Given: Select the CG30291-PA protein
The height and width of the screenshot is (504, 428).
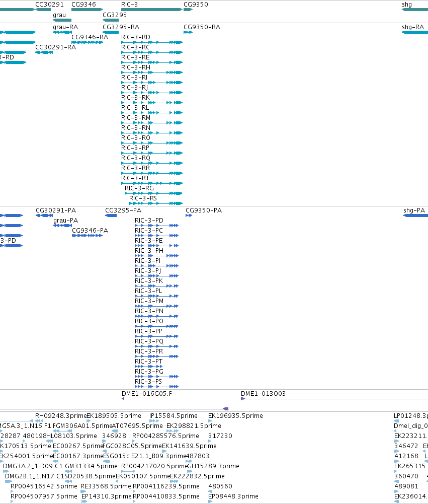Looking at the screenshot, I should (44, 215).
